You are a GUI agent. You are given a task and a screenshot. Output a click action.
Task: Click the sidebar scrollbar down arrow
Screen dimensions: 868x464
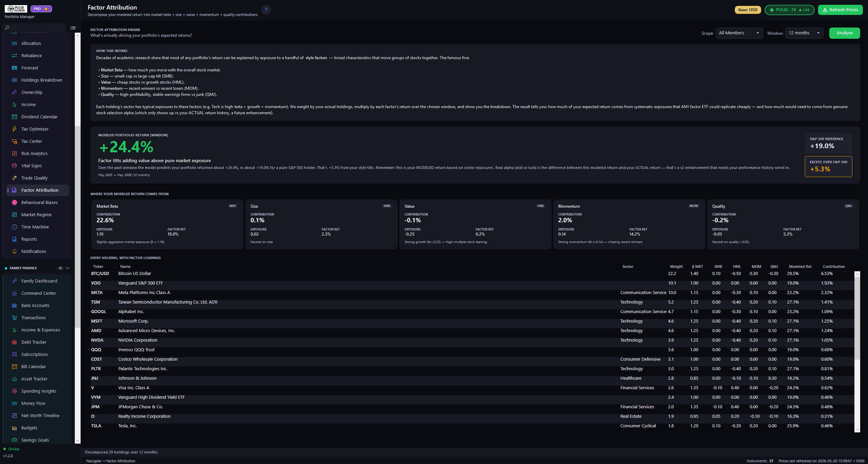[78, 441]
